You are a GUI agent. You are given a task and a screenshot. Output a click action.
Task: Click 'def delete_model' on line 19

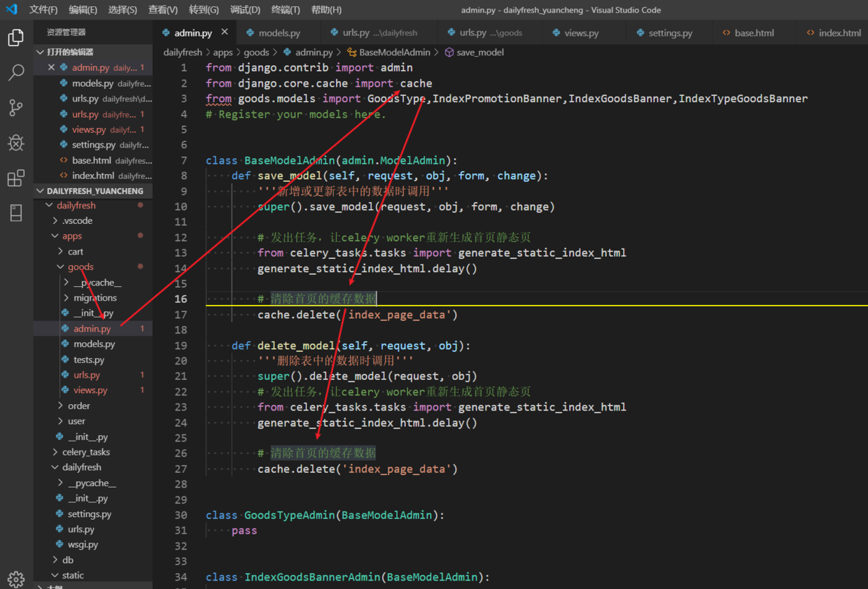click(x=283, y=346)
